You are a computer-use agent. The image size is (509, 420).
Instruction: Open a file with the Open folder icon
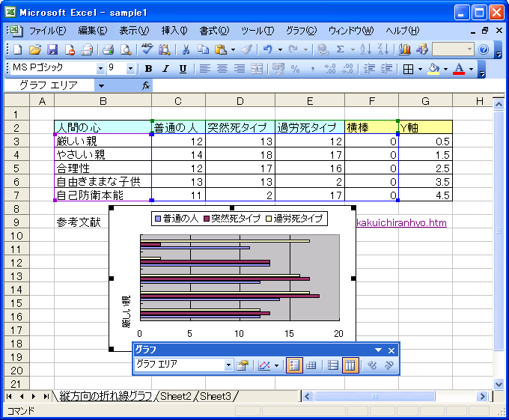(x=35, y=49)
